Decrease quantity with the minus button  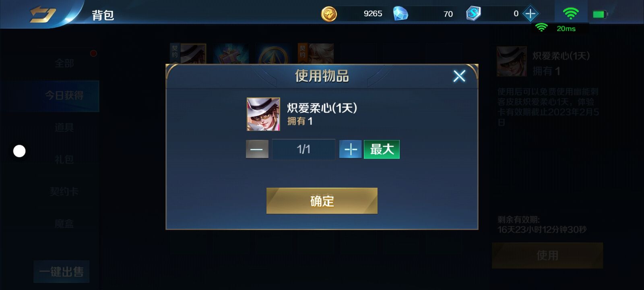click(257, 149)
